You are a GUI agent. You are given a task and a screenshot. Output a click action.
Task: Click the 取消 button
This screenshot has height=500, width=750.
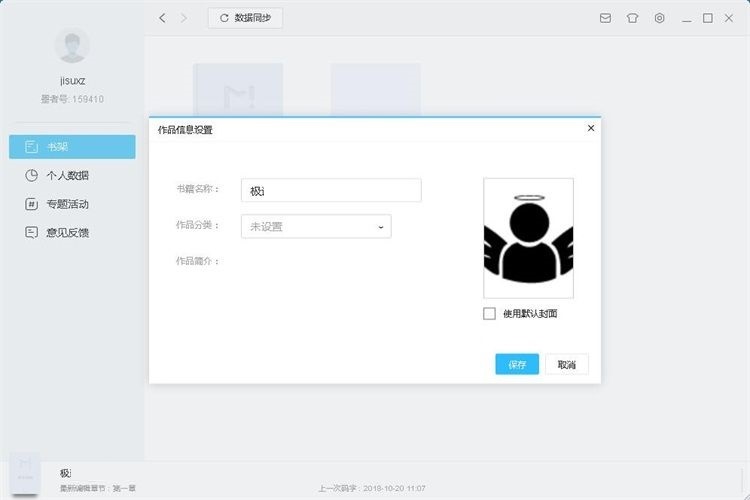coord(566,365)
